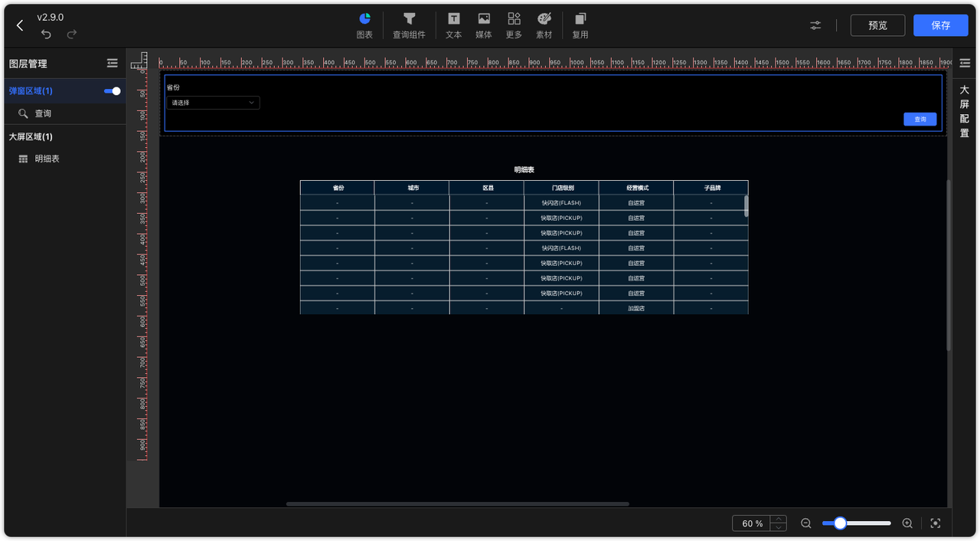
Task: Select the 明细表 layer in layer list
Action: [46, 159]
